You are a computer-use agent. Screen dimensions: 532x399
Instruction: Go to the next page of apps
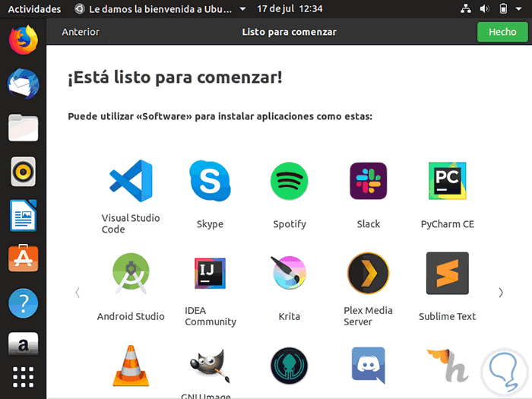pos(501,293)
